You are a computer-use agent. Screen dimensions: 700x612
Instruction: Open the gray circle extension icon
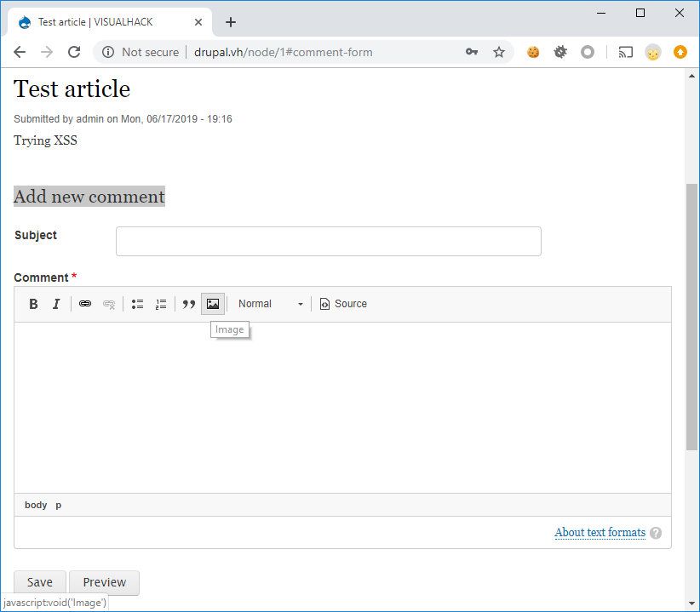pyautogui.click(x=588, y=52)
